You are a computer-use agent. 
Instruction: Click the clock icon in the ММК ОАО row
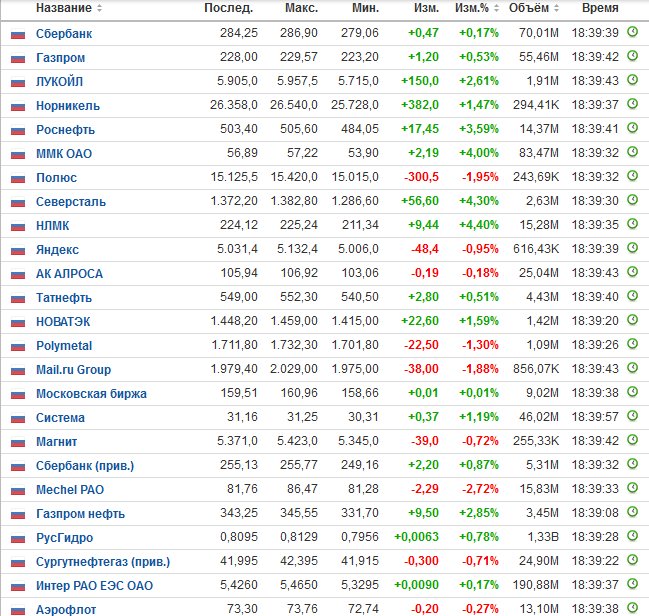point(632,152)
